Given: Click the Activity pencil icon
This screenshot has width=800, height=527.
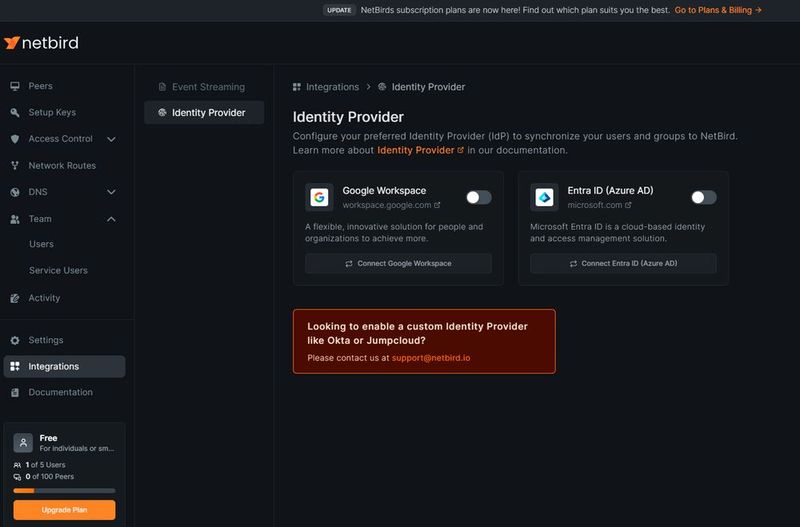Looking at the screenshot, I should 15,298.
